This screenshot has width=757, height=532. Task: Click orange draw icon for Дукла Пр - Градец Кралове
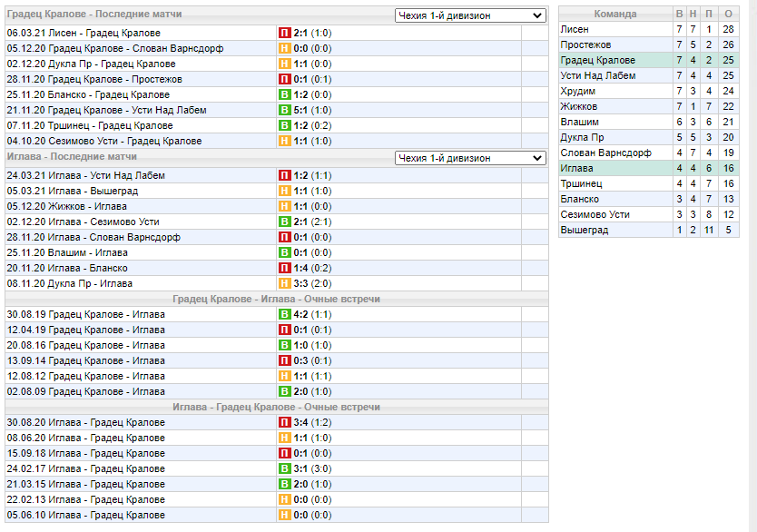pos(284,64)
